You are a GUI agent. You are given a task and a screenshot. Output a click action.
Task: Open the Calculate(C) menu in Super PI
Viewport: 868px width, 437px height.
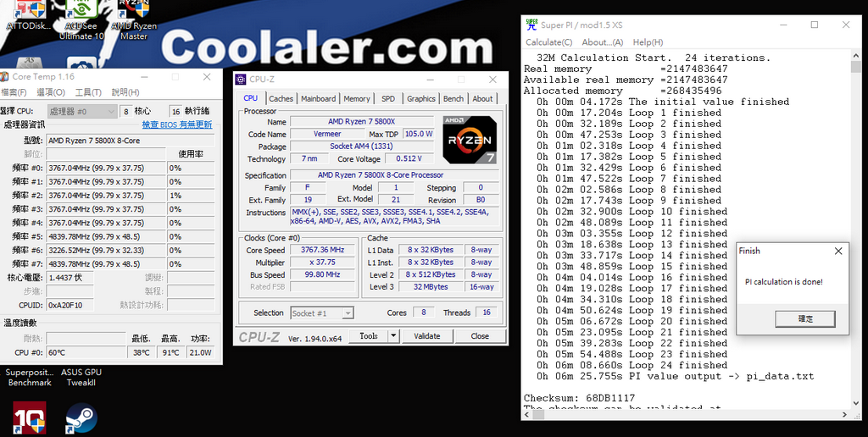(548, 42)
